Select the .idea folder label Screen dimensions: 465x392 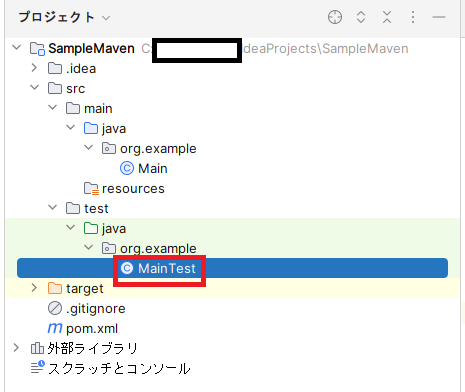click(x=81, y=69)
